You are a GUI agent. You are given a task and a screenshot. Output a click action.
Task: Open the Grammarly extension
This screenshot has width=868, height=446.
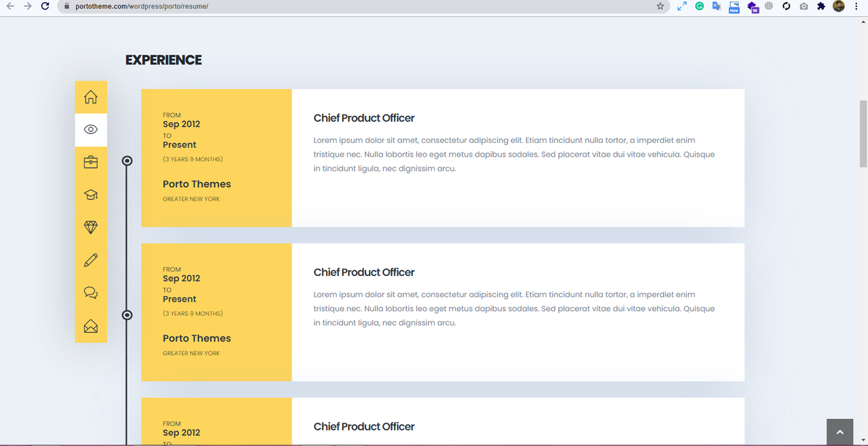tap(699, 6)
